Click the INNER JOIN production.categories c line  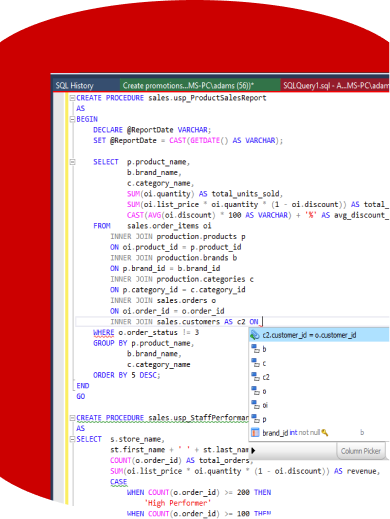click(182, 279)
